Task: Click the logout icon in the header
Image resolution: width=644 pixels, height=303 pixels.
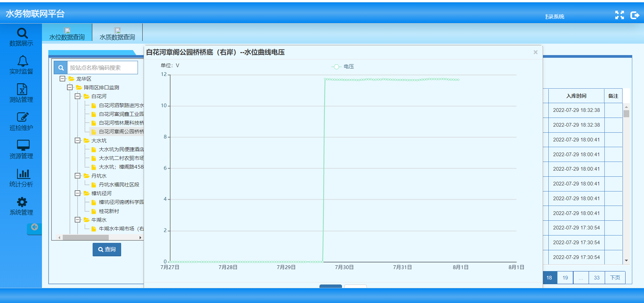Action: 635,15
